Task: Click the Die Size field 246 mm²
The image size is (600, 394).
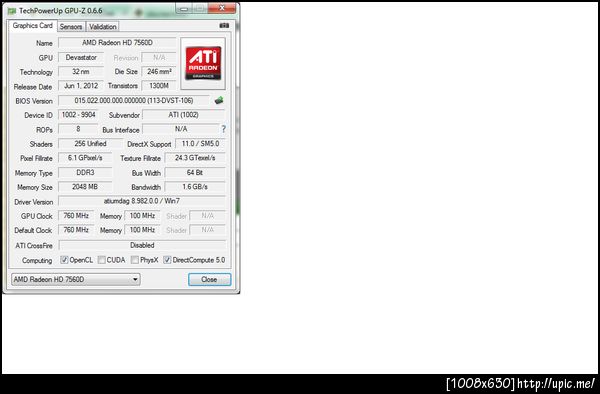Action: 159,72
